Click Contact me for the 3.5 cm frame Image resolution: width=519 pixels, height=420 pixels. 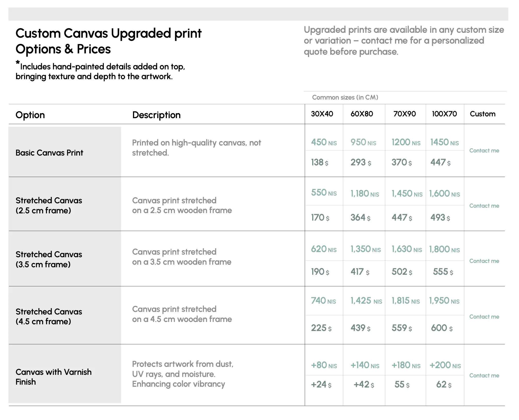click(x=484, y=261)
